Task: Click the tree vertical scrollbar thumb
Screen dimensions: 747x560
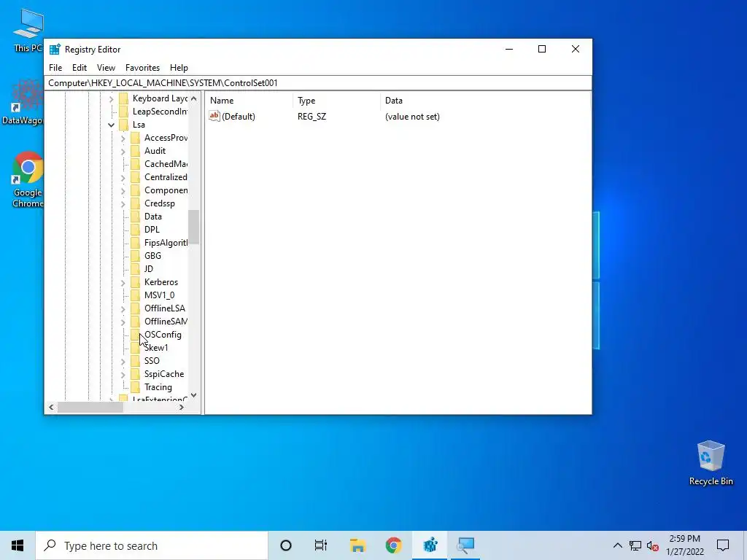Action: [193, 227]
